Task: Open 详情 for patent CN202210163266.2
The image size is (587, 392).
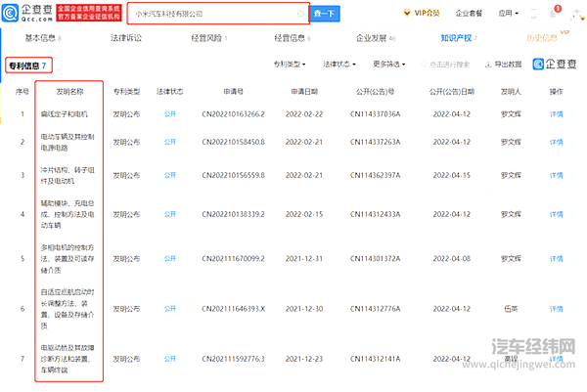Action: tap(557, 114)
